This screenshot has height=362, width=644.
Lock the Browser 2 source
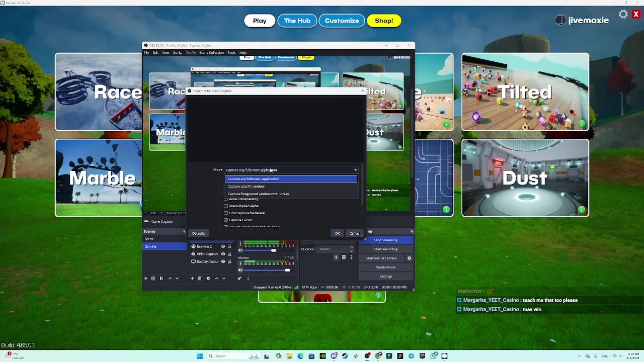pos(229,246)
